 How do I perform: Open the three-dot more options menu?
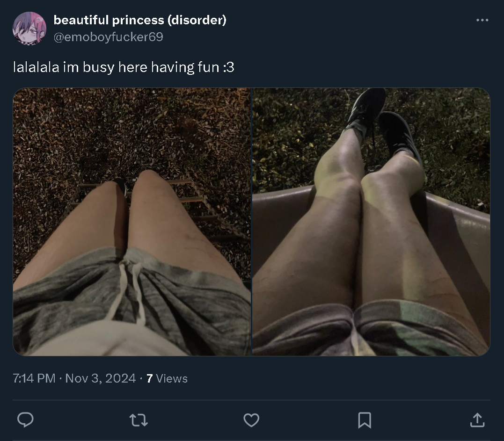482,20
